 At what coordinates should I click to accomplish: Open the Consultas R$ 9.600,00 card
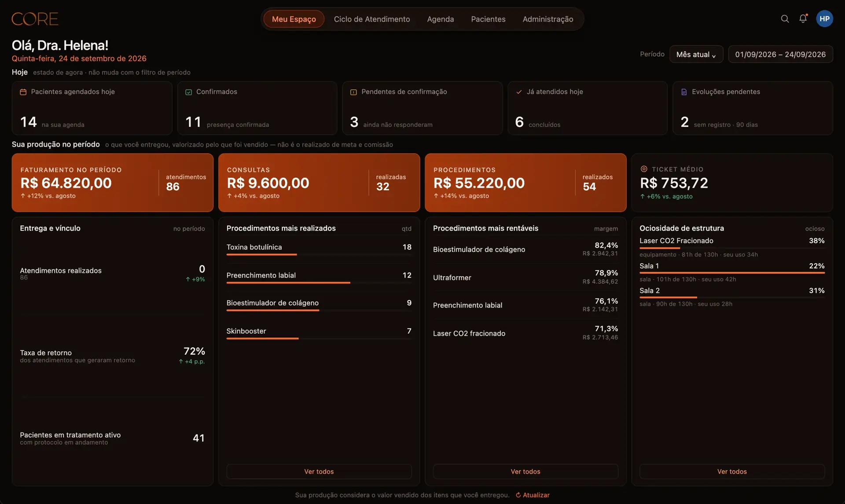click(x=319, y=183)
